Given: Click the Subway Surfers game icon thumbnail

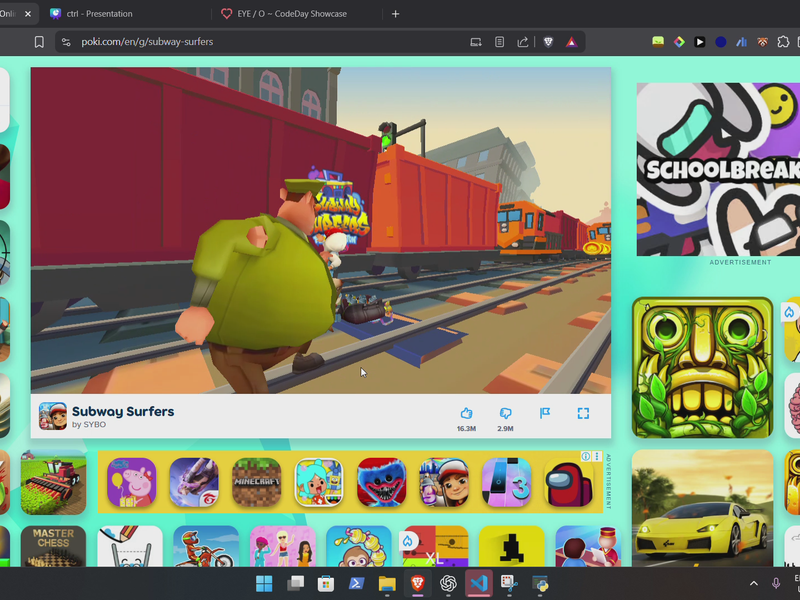Looking at the screenshot, I should coord(53,416).
